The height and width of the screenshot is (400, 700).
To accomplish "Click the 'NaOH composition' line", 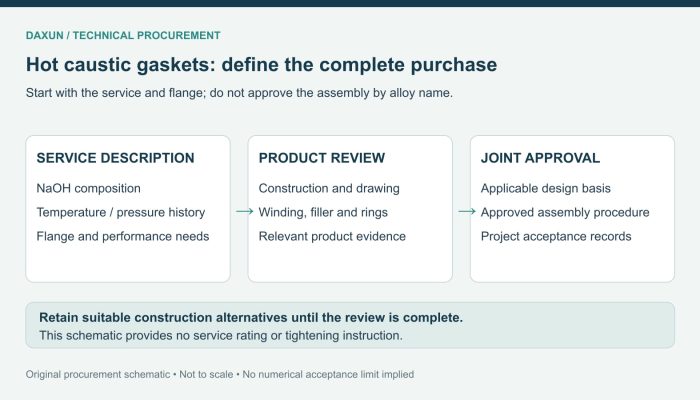I will pos(88,188).
